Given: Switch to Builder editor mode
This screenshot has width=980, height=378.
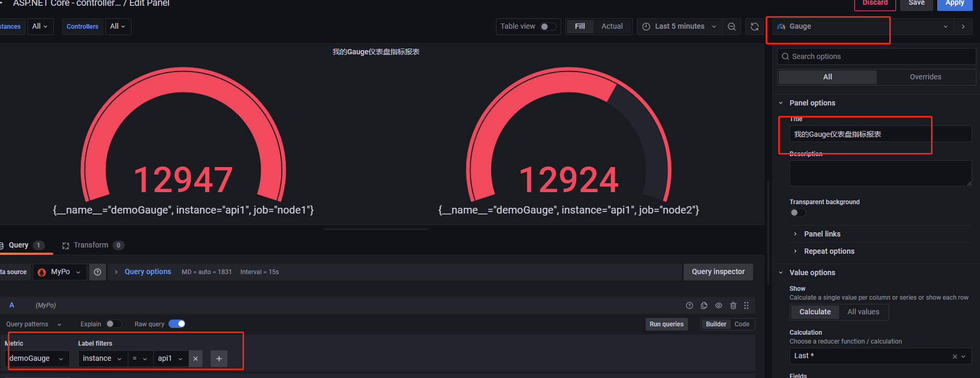Looking at the screenshot, I should coord(716,324).
